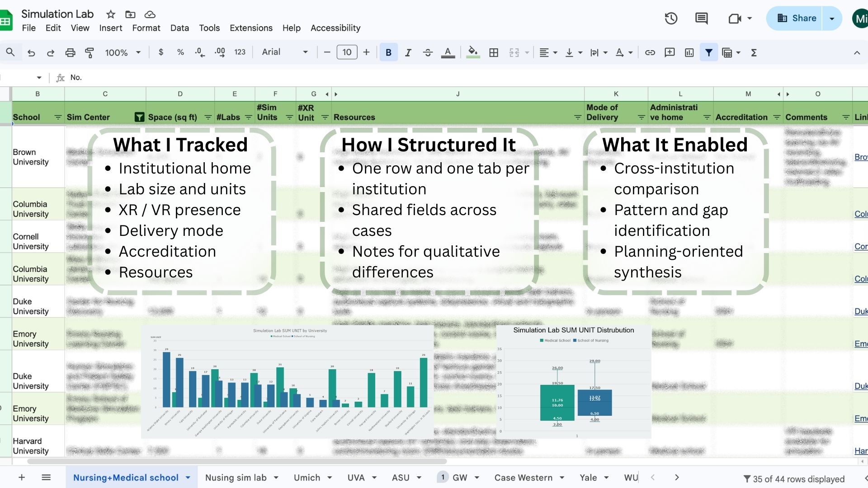Toggle italic formatting button
The image size is (868, 488).
(408, 52)
